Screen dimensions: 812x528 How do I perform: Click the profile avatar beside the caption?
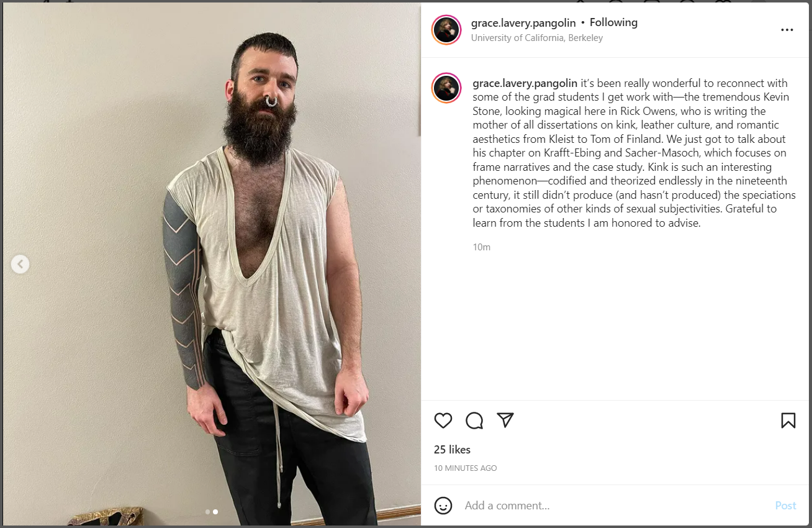446,88
